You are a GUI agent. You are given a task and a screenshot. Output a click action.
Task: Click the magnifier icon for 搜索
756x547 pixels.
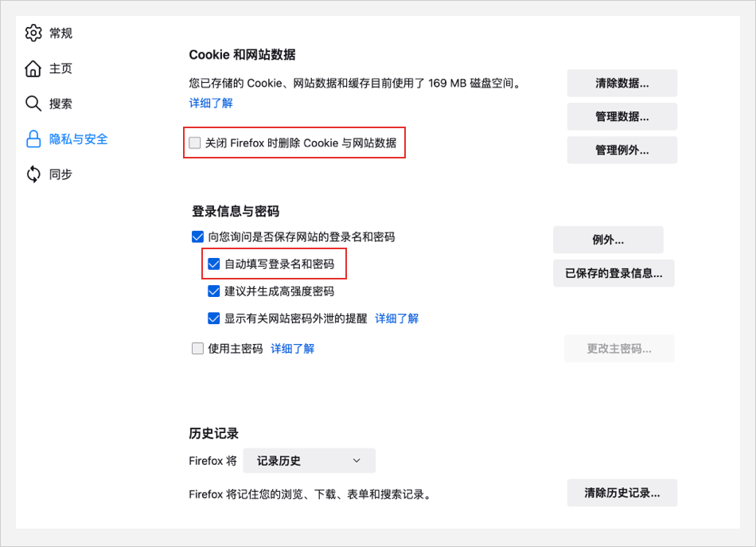coord(33,104)
